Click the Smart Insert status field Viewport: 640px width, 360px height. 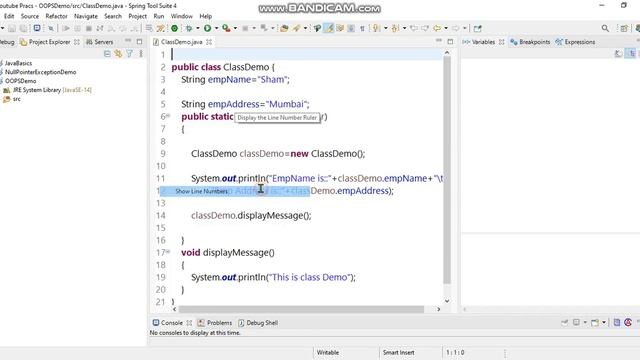tap(398, 353)
